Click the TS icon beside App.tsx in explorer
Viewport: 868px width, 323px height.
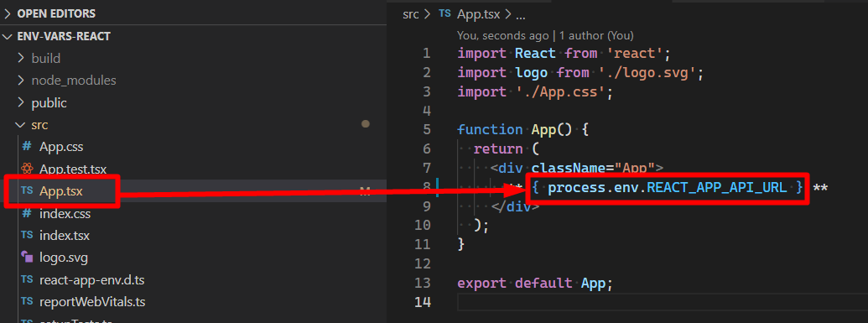(x=27, y=190)
